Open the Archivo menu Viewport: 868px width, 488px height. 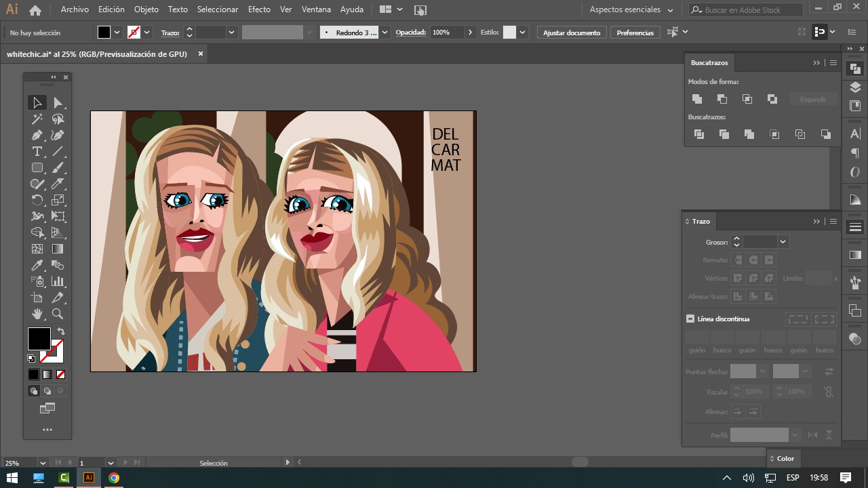75,9
